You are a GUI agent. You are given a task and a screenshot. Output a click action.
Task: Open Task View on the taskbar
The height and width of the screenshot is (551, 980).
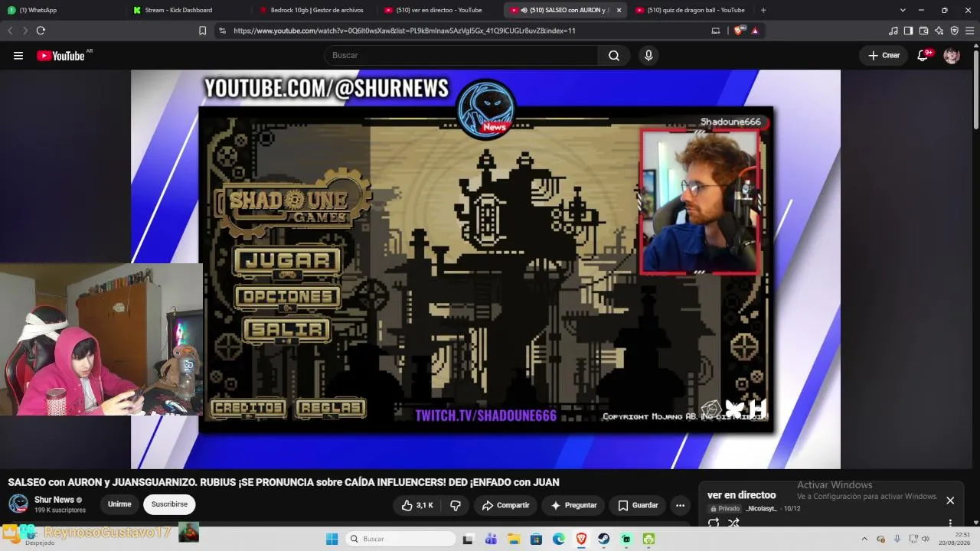468,539
